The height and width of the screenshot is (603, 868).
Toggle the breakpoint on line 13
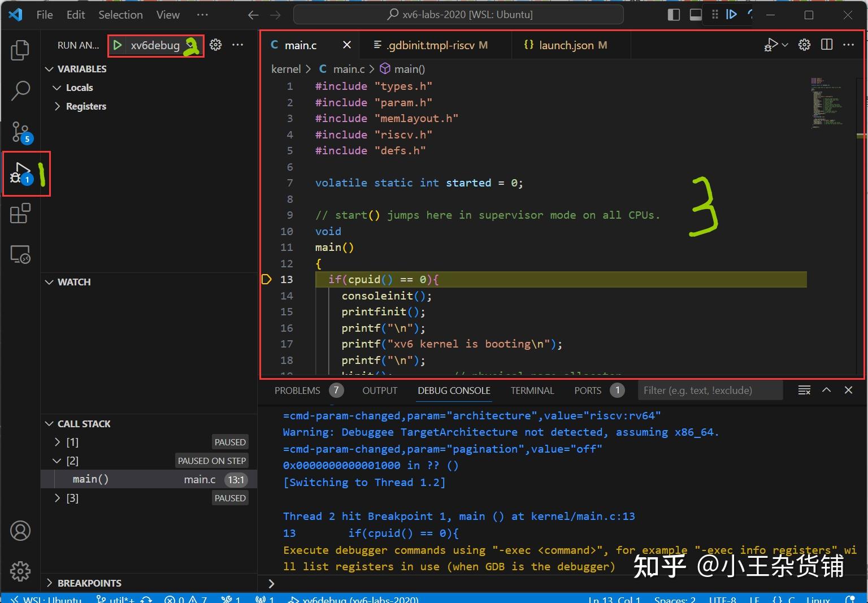click(266, 279)
